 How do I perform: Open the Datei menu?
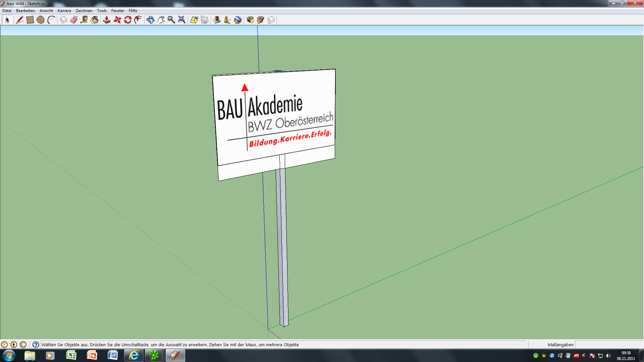(7, 11)
